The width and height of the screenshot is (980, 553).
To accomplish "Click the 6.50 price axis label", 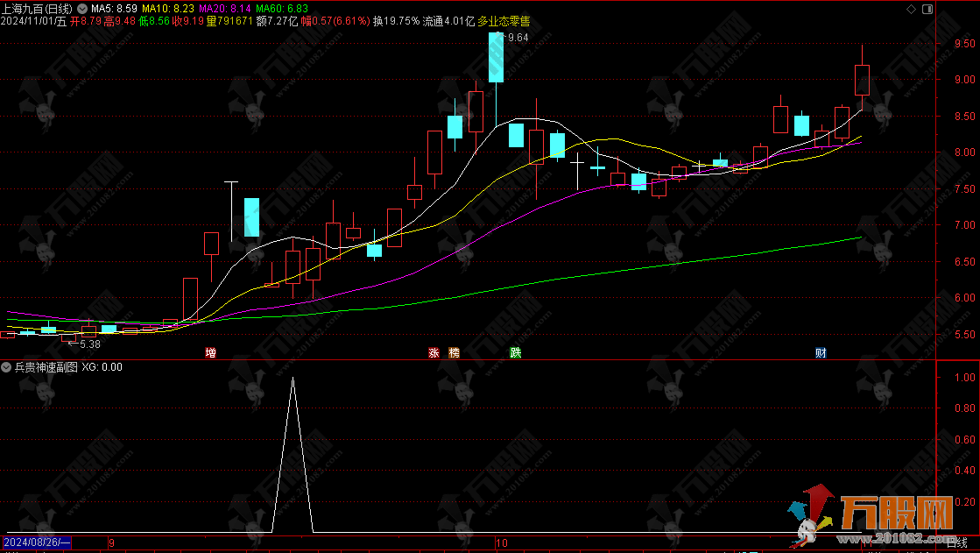I will click(965, 261).
